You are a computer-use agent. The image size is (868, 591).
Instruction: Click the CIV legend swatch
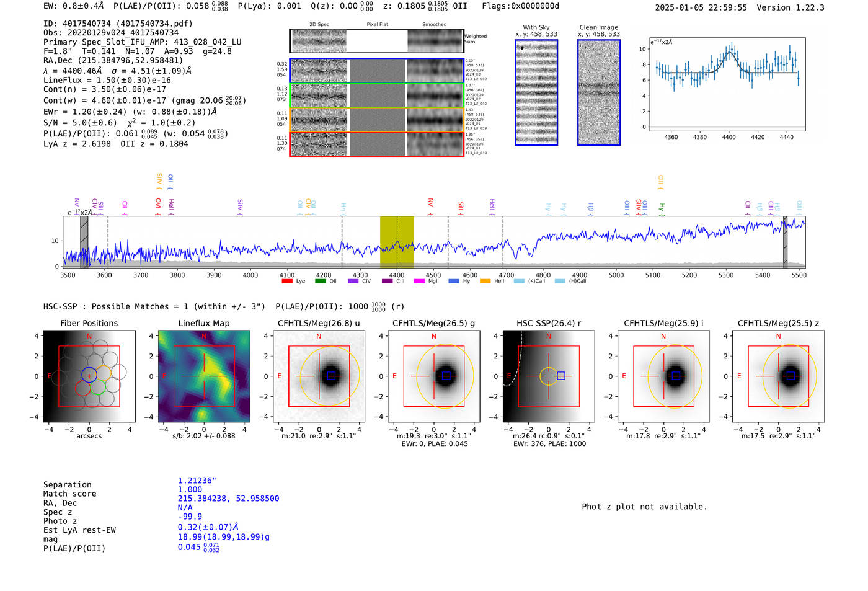pyautogui.click(x=353, y=282)
